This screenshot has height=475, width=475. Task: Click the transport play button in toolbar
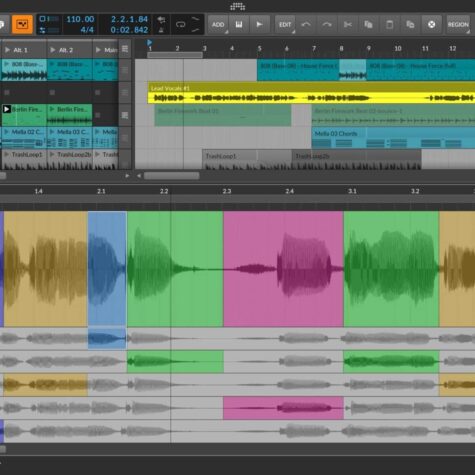click(x=259, y=24)
